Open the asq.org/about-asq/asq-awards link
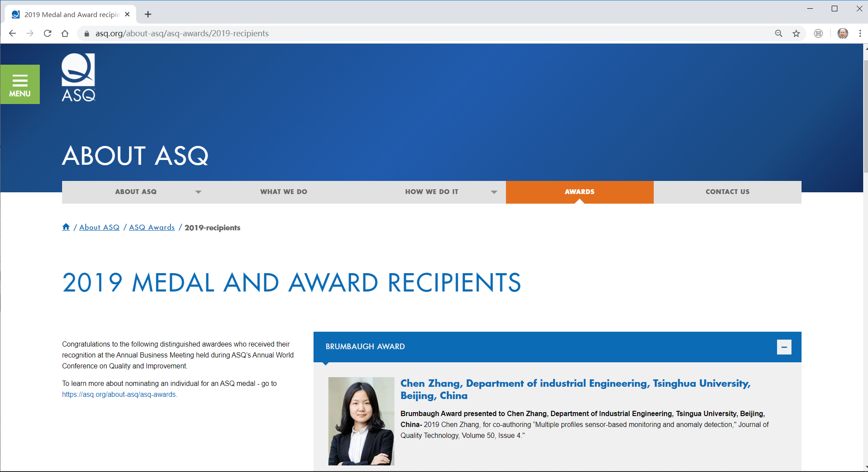 (x=119, y=394)
